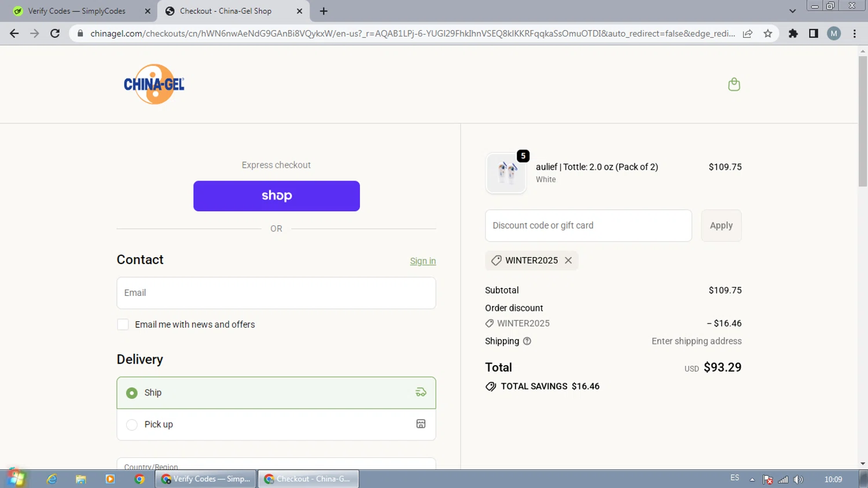The image size is (868, 488).
Task: Click the ES language indicator
Action: click(x=734, y=478)
